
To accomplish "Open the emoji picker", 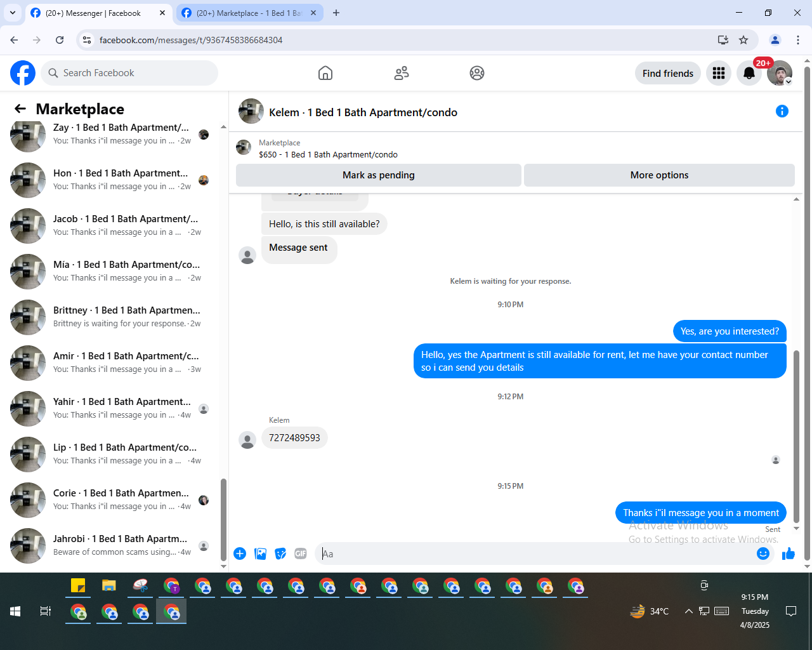I will 763,554.
